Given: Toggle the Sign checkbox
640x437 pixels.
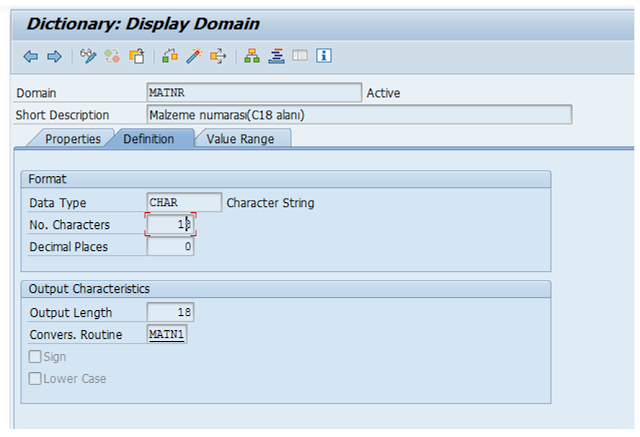Looking at the screenshot, I should 35,357.
